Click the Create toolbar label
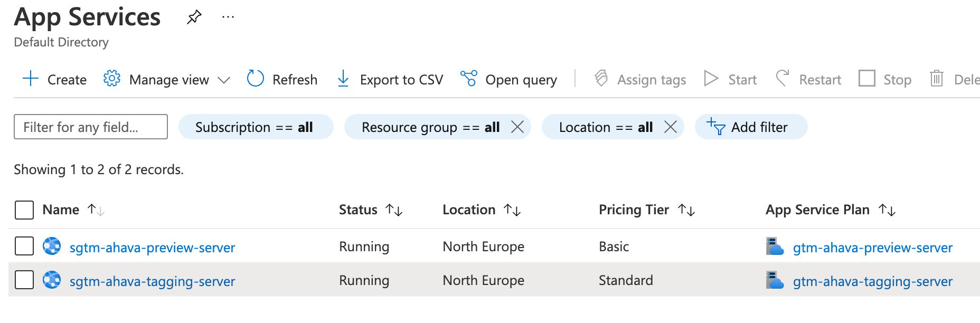 tap(67, 80)
